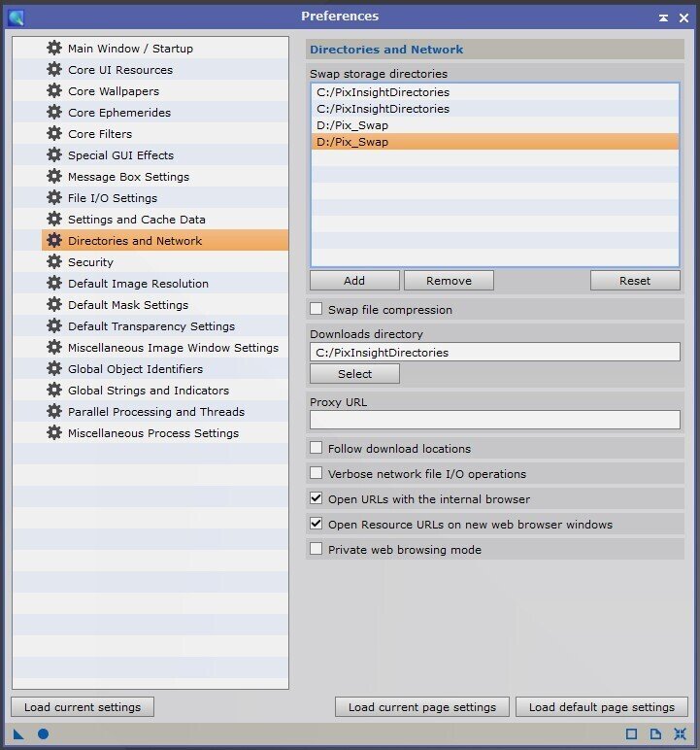Click Select for downloads directory
The image size is (700, 750).
(354, 374)
